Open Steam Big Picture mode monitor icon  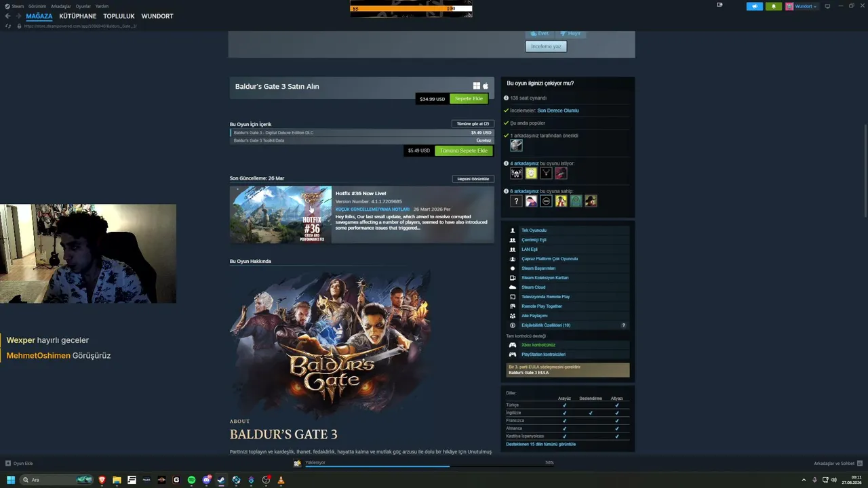pyautogui.click(x=827, y=6)
